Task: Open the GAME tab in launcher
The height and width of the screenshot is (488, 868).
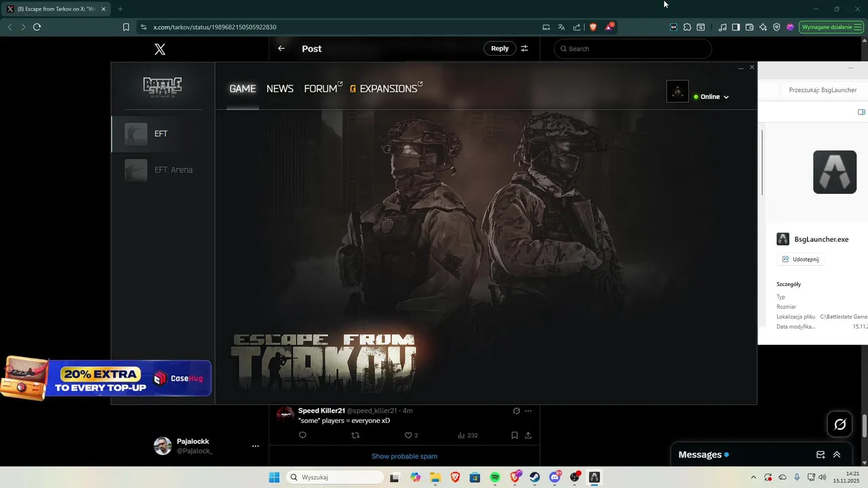Action: (x=242, y=89)
